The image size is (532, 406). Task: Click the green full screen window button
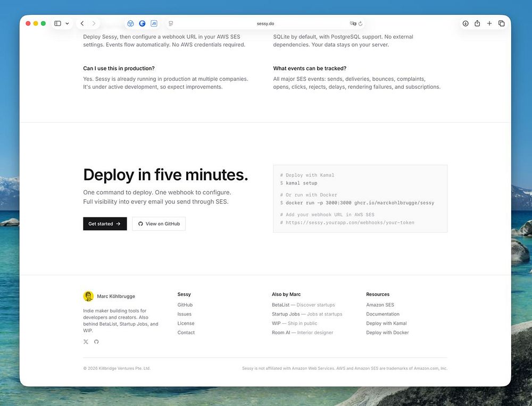tap(44, 23)
